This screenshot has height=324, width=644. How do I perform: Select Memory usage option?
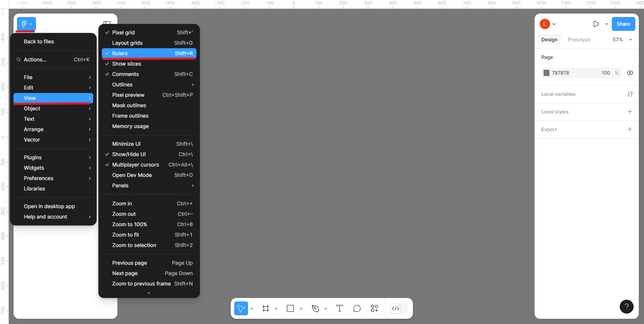tap(149, 126)
